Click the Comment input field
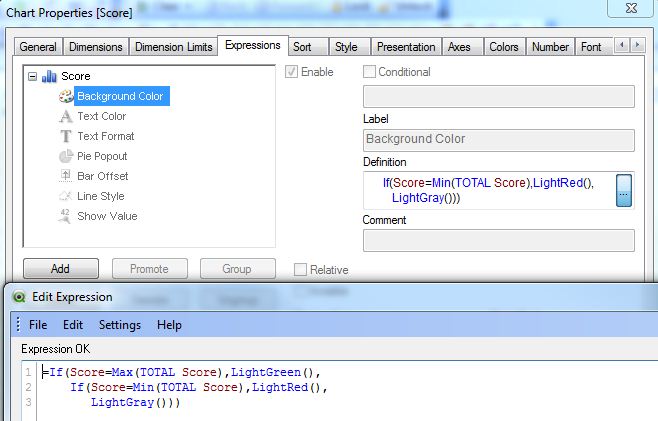Image resolution: width=658 pixels, height=421 pixels. pos(499,241)
